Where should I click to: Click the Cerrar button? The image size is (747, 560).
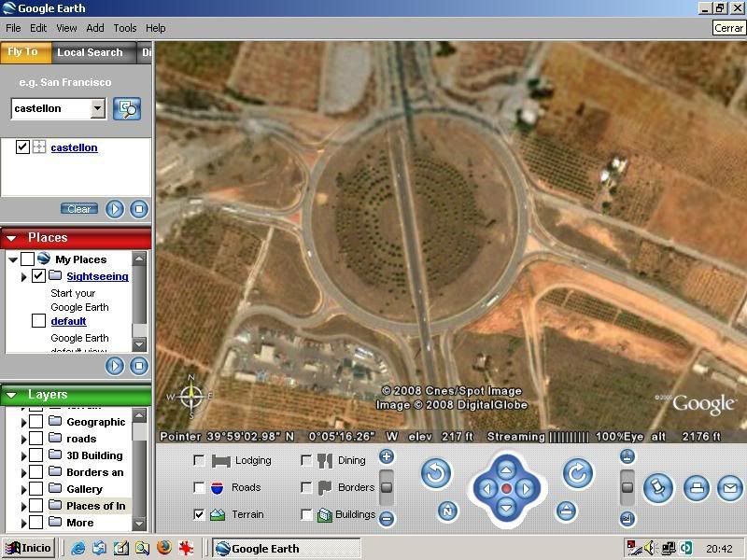(728, 28)
